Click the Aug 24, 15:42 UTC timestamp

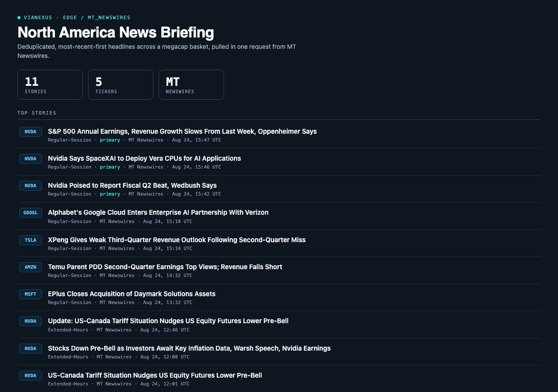[197, 194]
